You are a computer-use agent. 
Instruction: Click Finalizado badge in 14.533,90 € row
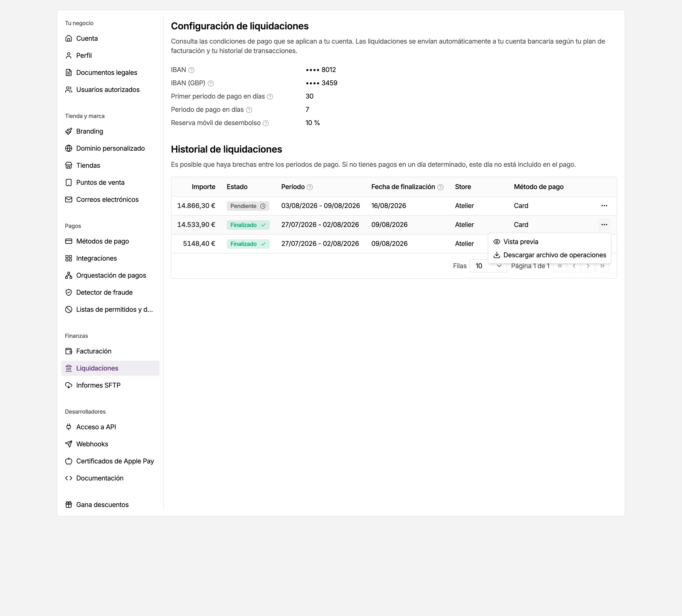(248, 225)
